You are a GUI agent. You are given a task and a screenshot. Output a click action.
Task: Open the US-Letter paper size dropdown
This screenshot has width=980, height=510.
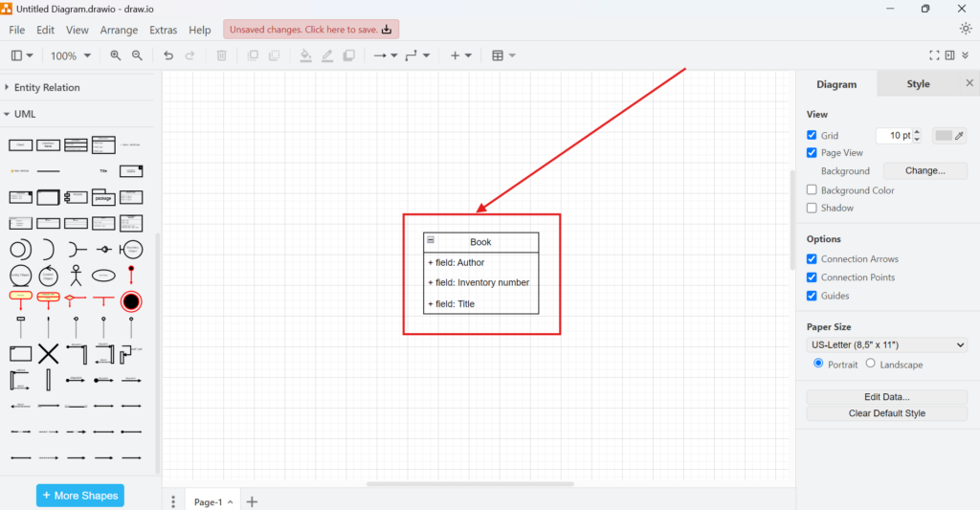[x=887, y=344]
